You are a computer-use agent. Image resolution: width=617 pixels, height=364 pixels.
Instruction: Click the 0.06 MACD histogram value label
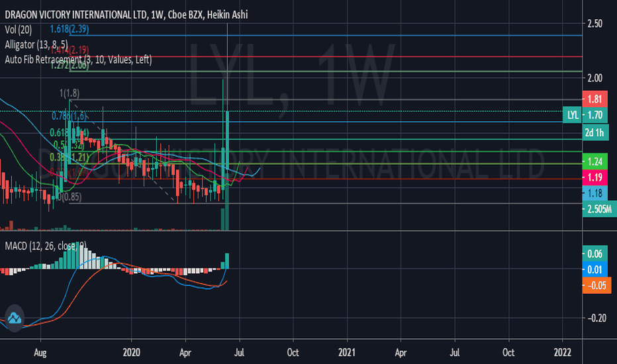point(594,254)
